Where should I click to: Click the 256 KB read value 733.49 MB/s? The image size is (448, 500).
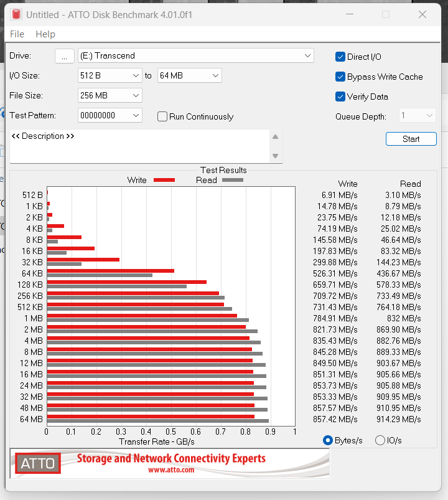tap(399, 296)
